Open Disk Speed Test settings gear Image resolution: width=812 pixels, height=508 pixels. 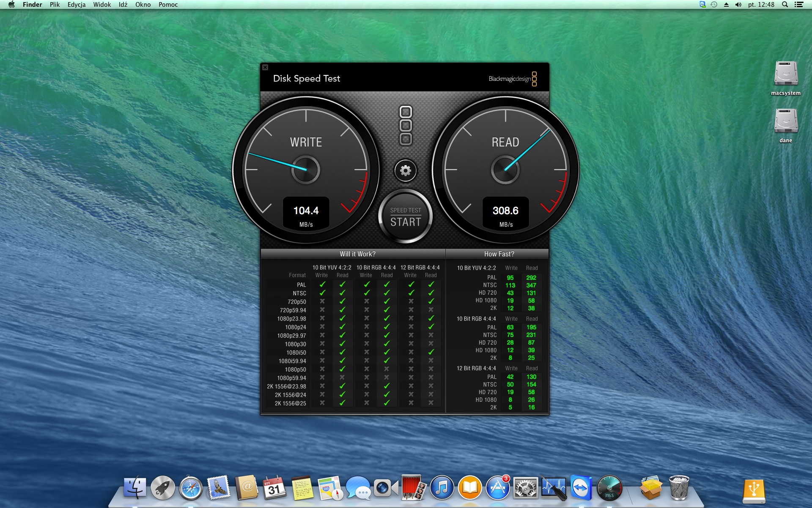point(406,171)
